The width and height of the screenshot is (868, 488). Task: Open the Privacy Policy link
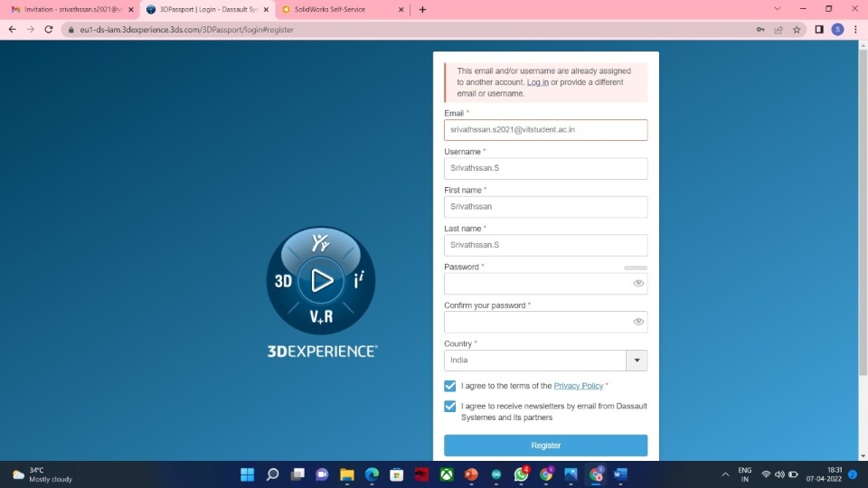578,386
